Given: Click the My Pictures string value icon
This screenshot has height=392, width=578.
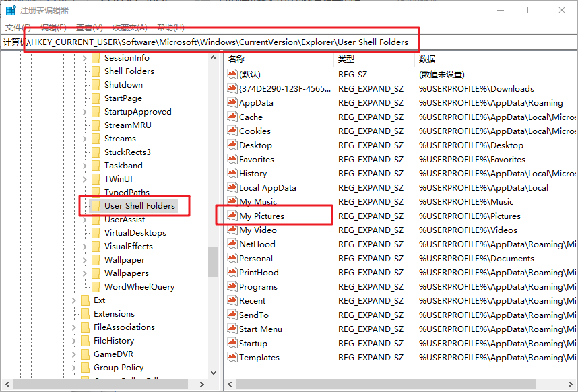Looking at the screenshot, I should (x=232, y=216).
